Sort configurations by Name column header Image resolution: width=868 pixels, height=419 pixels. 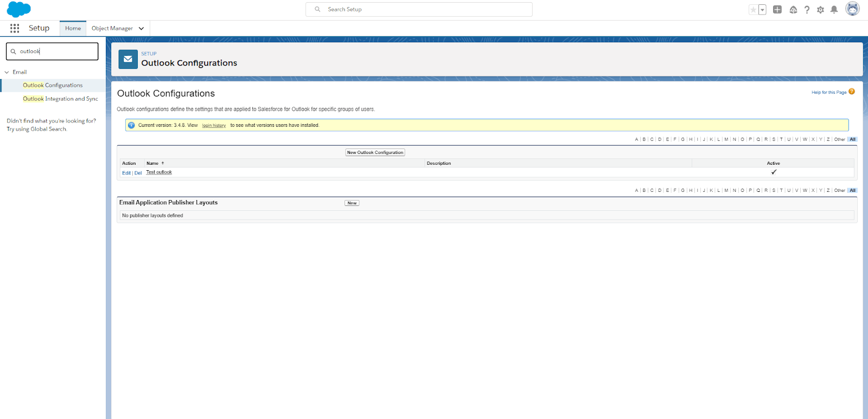[x=152, y=163]
